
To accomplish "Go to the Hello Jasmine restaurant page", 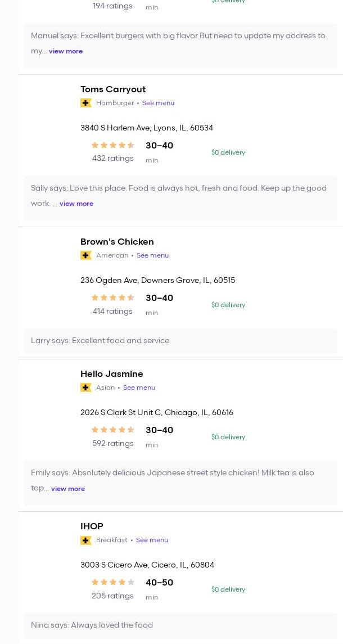I will click(111, 373).
